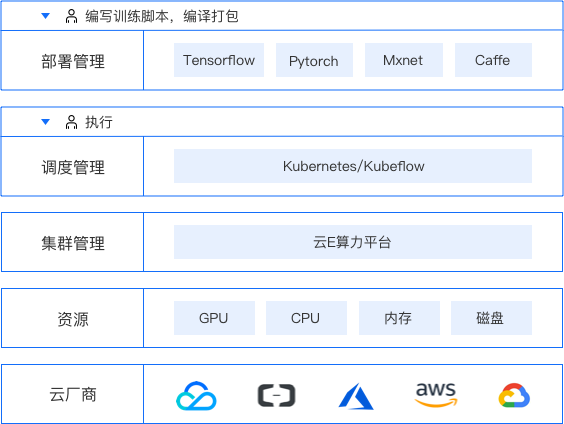
Task: Select the Google Cloud logo
Action: tap(514, 395)
